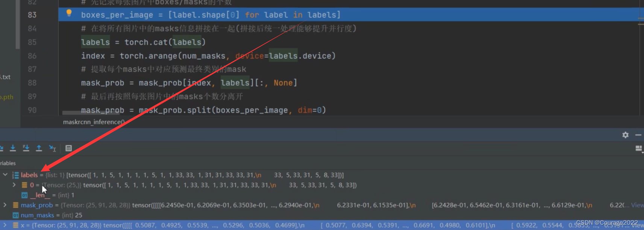Click the Run to Cursor icon

pos(52,148)
